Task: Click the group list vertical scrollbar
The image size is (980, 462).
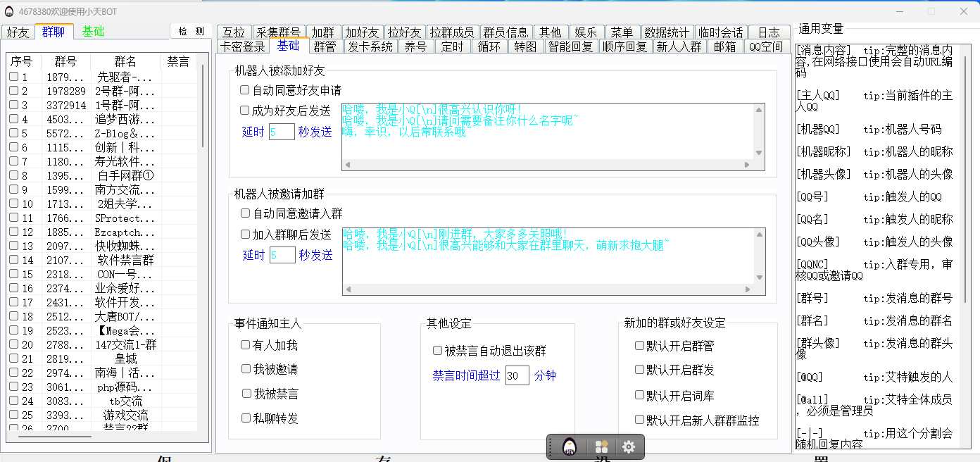Action: 202,106
